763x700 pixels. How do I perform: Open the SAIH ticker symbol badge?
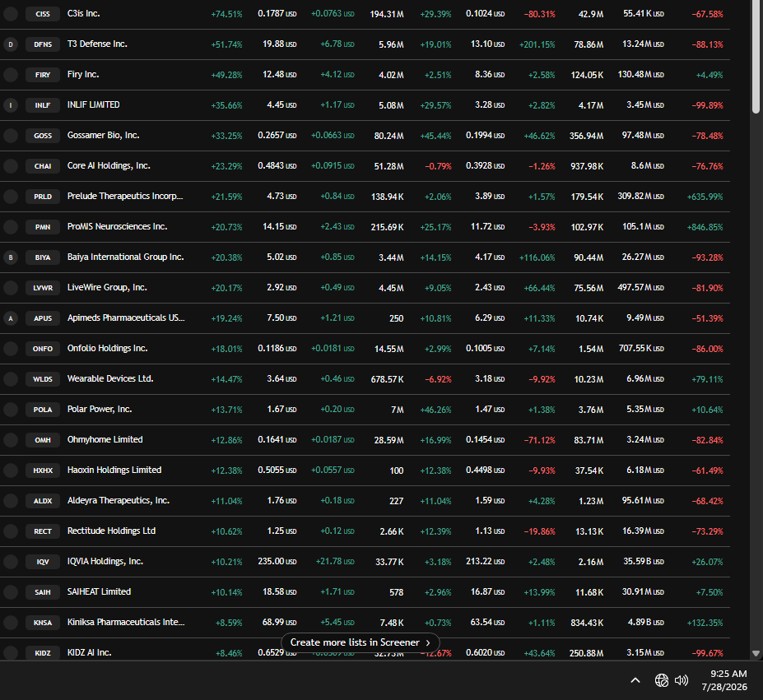tap(43, 592)
